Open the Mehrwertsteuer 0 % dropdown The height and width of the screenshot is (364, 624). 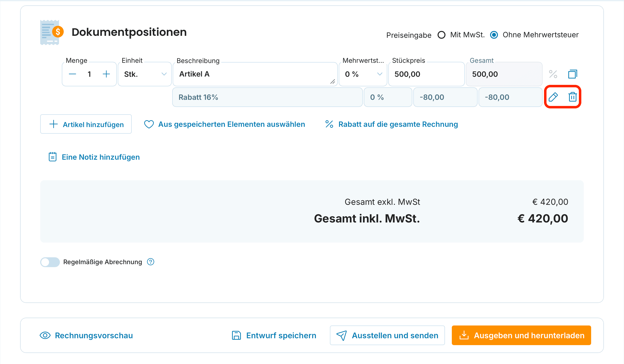pos(363,74)
